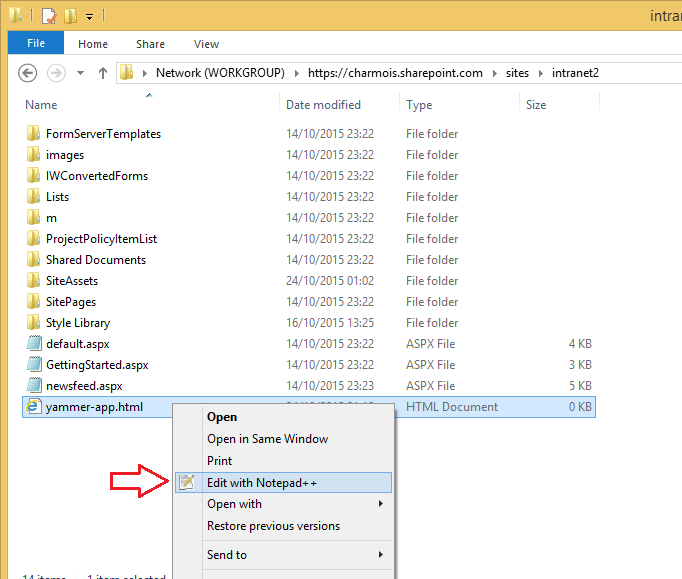This screenshot has height=579, width=682.
Task: Expand chevron after Network (WORKGROUP)
Action: click(x=297, y=73)
